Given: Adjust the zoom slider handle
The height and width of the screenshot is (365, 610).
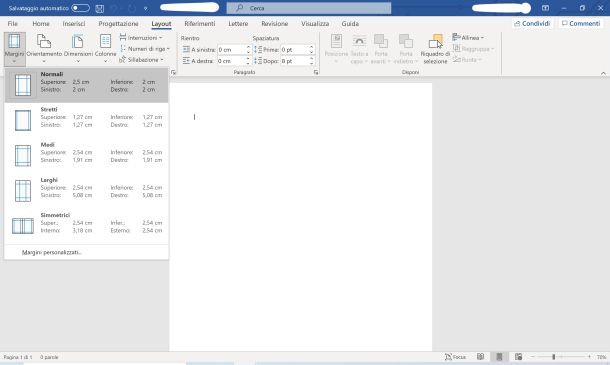Looking at the screenshot, I should click(554, 357).
